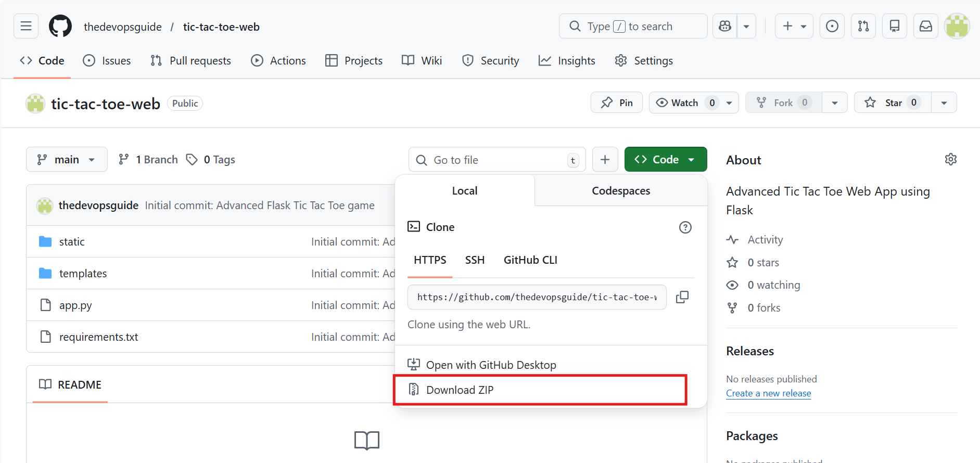This screenshot has width=980, height=463.
Task: Click the clone URL text field
Action: pos(537,297)
